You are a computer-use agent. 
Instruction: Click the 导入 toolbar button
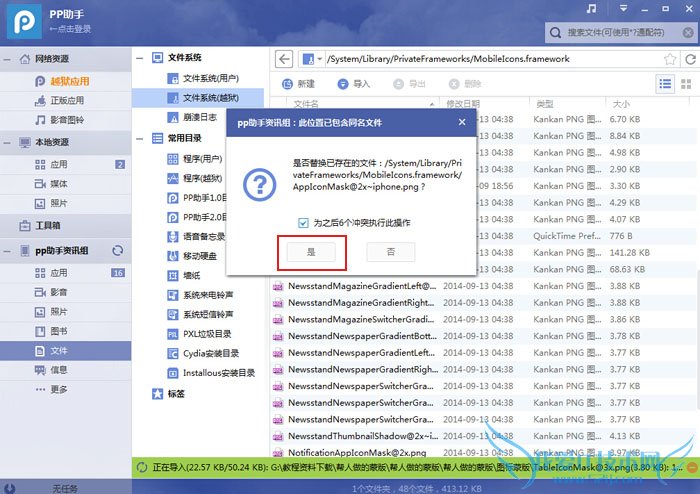(354, 84)
